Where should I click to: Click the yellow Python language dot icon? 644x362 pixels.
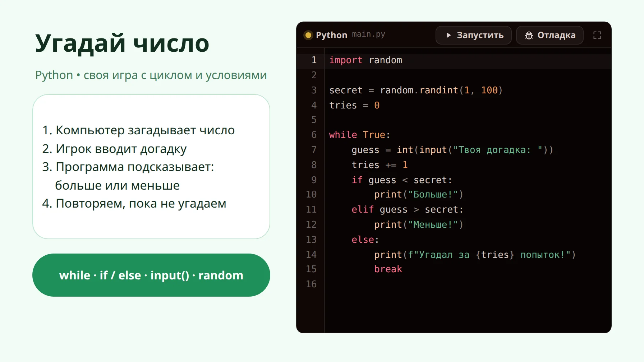click(308, 35)
